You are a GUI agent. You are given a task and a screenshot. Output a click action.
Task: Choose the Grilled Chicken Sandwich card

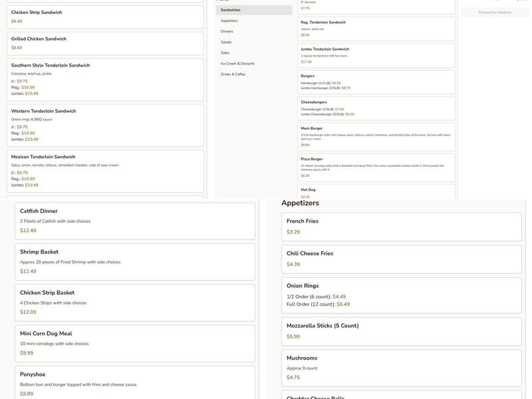[x=105, y=43]
